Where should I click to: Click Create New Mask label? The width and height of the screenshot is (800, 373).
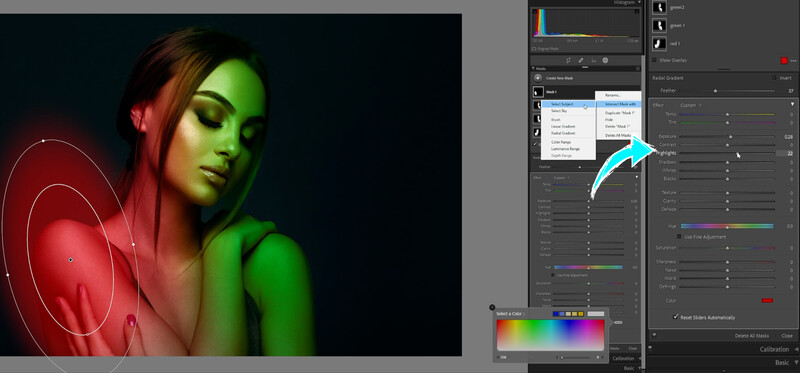(559, 78)
